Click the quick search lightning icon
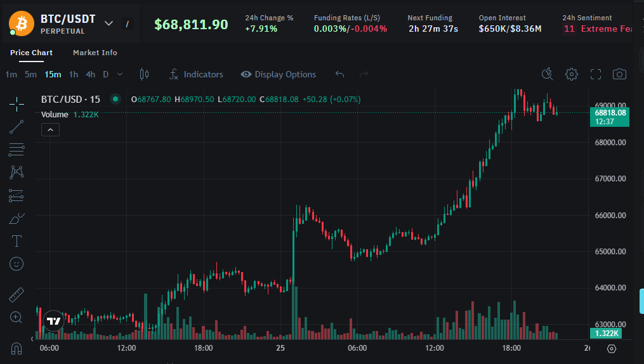 click(547, 74)
